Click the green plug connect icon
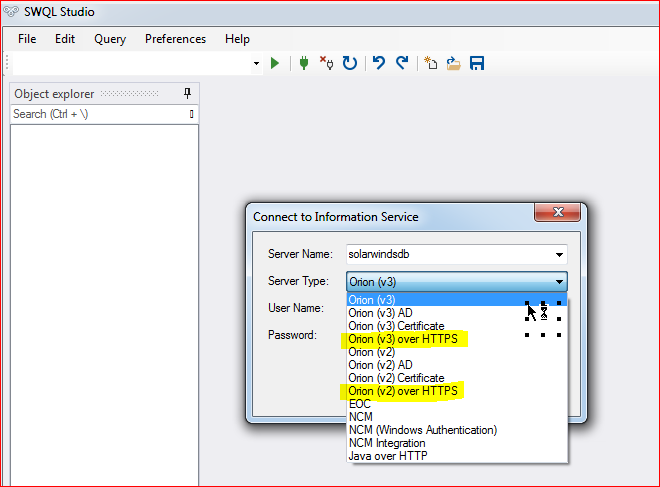This screenshot has width=660, height=487. coord(303,64)
